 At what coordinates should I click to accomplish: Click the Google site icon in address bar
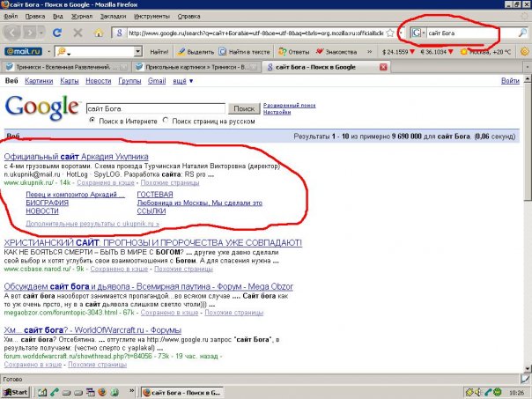(x=119, y=33)
